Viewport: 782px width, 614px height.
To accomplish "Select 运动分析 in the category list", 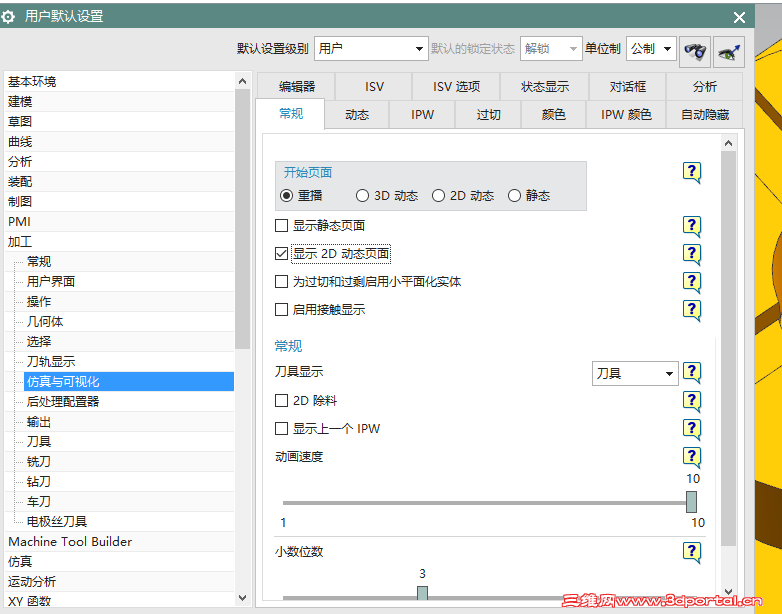I will pos(119,582).
